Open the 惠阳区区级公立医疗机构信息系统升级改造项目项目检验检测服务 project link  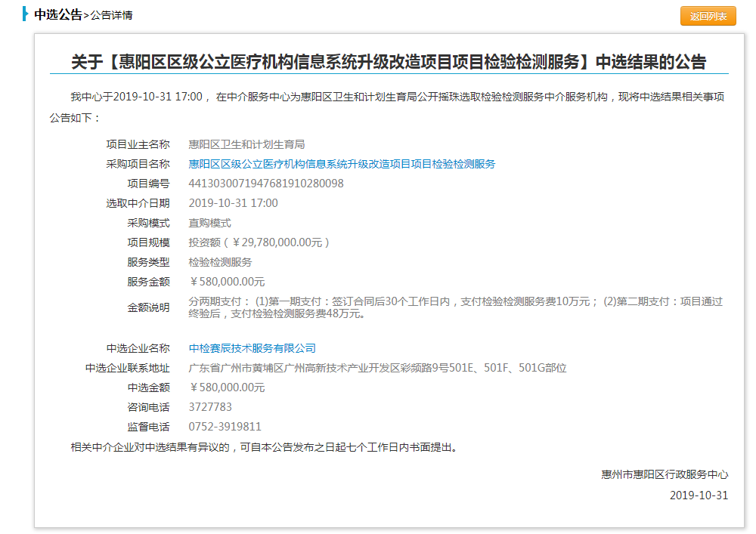[342, 164]
